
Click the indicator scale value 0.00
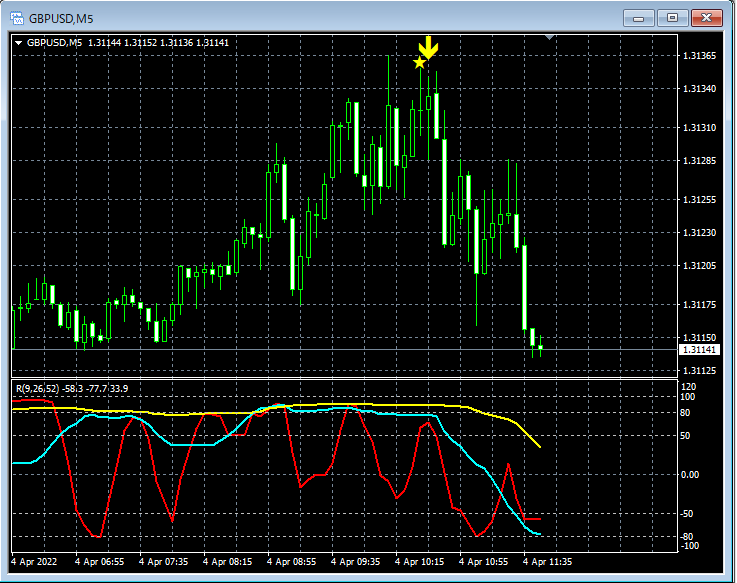pyautogui.click(x=690, y=475)
